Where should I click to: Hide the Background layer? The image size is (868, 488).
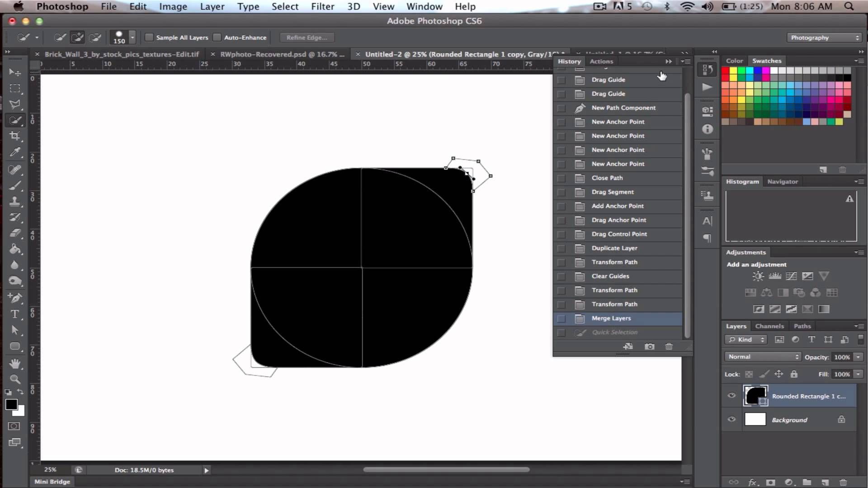pos(731,419)
